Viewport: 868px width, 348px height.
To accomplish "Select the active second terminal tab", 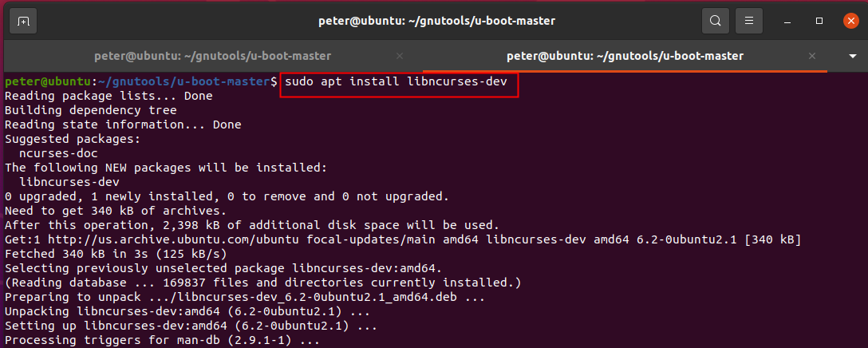I will click(x=625, y=57).
